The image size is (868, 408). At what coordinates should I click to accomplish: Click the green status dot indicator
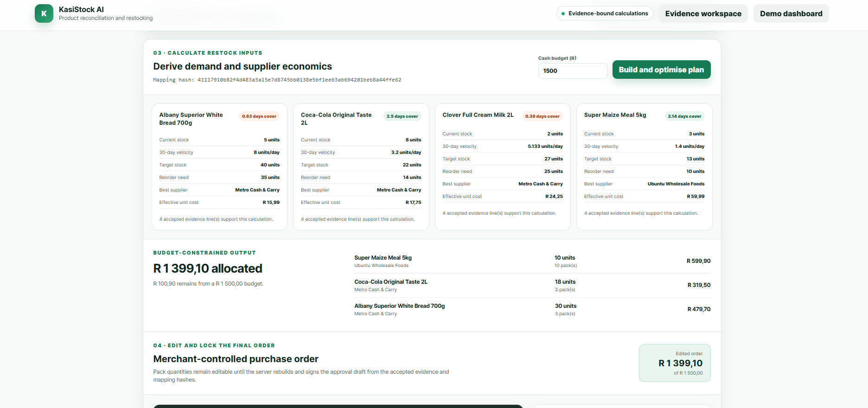pyautogui.click(x=563, y=13)
